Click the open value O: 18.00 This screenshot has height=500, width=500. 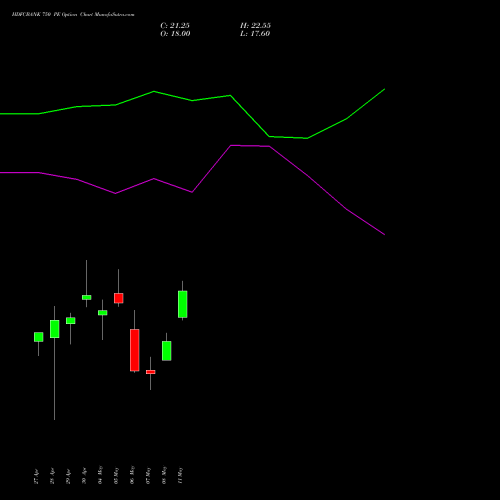tap(175, 34)
